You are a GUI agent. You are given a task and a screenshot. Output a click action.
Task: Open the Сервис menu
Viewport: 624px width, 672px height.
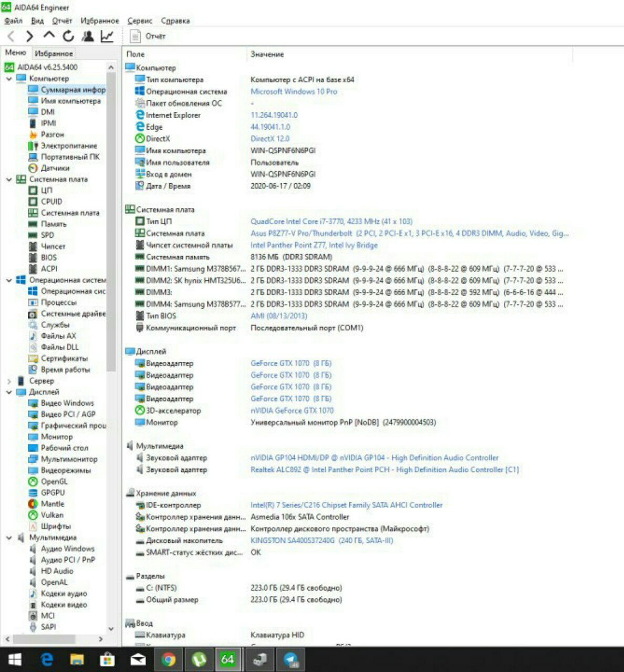tap(140, 21)
